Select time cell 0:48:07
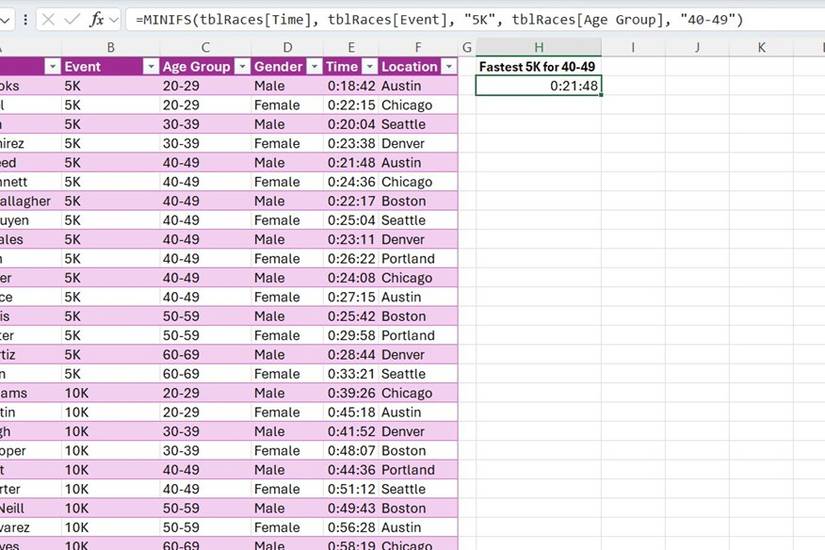825x550 pixels. [x=351, y=451]
